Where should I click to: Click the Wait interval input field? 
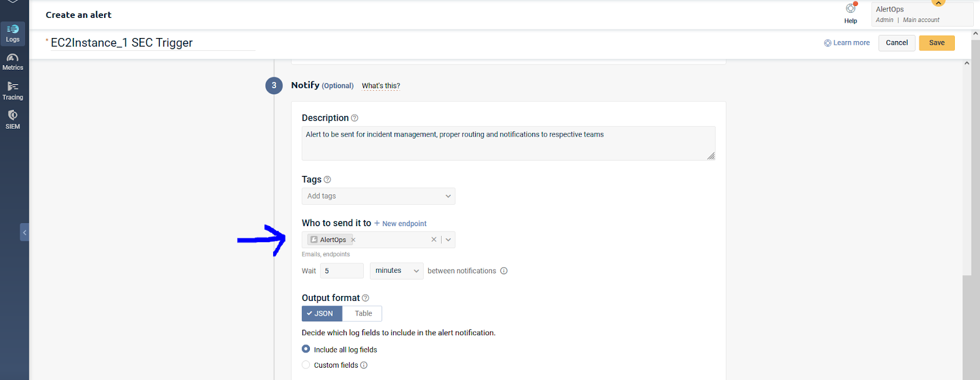(342, 271)
